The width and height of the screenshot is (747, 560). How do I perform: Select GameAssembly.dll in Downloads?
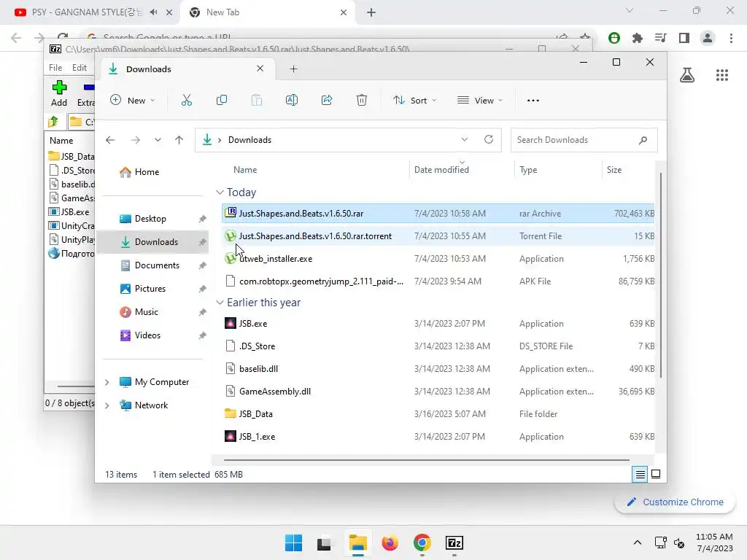pyautogui.click(x=438, y=392)
